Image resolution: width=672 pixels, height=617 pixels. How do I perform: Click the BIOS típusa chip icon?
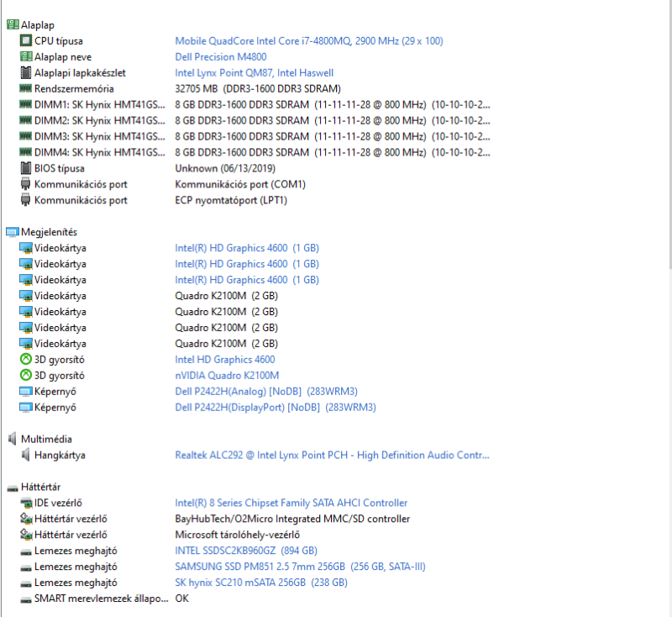(x=26, y=168)
